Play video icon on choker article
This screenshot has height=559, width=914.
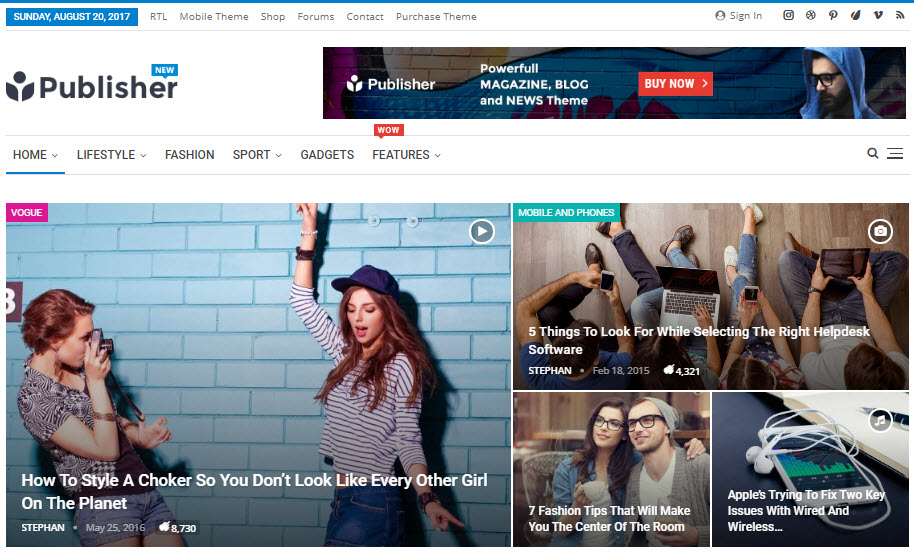tap(482, 231)
